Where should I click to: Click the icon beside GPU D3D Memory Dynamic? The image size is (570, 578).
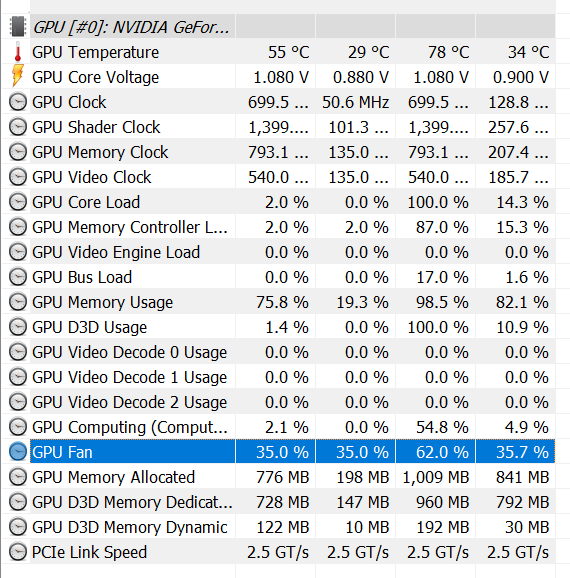18,527
